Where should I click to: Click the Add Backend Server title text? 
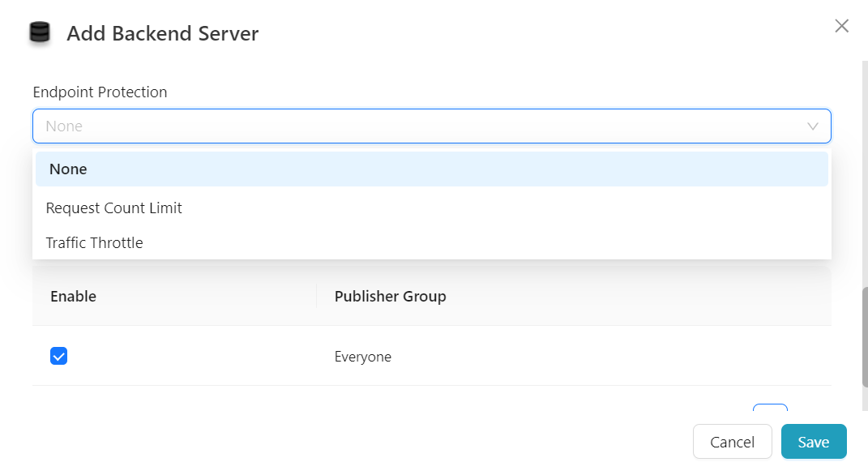click(162, 34)
